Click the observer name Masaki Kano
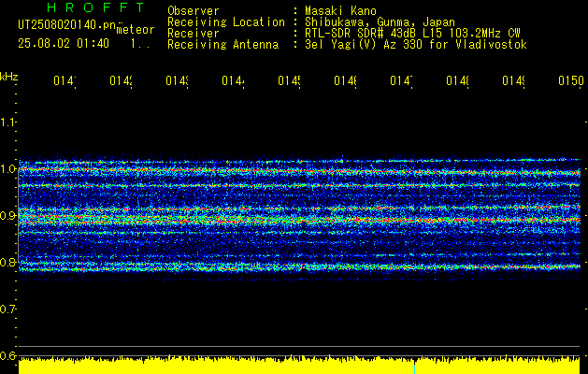This screenshot has height=374, width=588. point(340,11)
